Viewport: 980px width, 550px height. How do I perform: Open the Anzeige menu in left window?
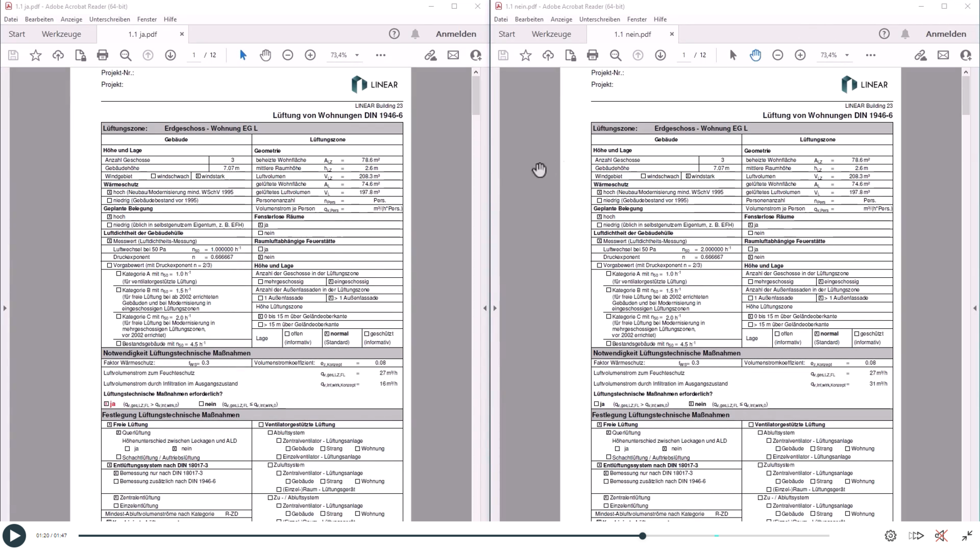coord(71,19)
